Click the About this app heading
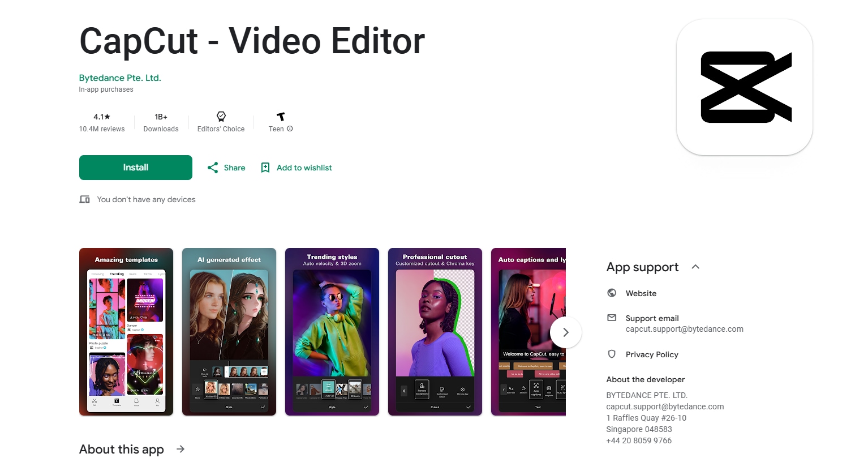The width and height of the screenshot is (868, 462). [x=122, y=450]
